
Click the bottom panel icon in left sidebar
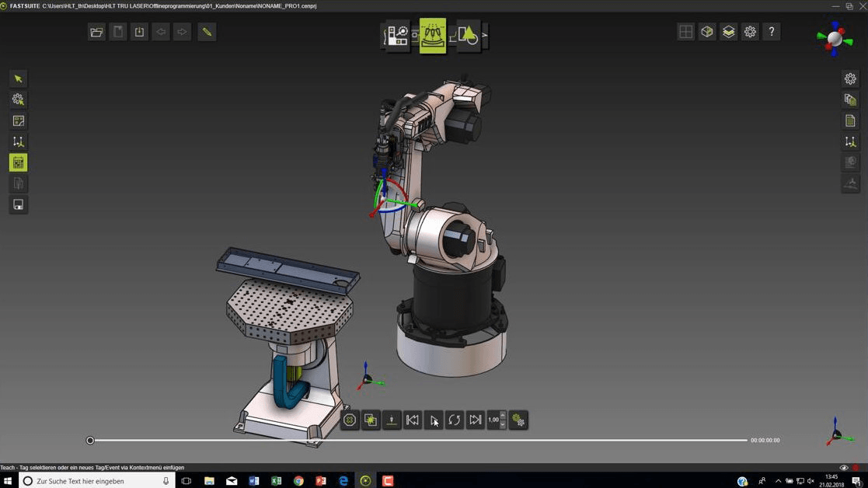click(19, 204)
